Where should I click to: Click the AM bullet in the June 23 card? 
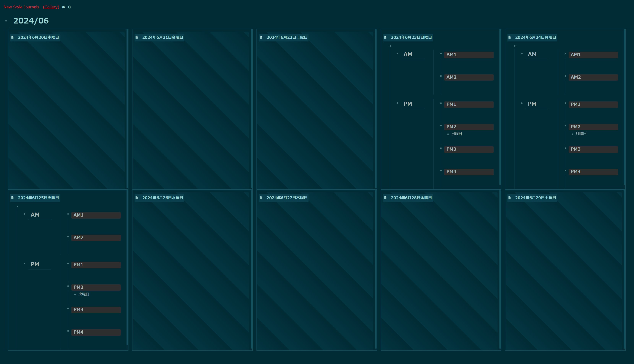397,53
